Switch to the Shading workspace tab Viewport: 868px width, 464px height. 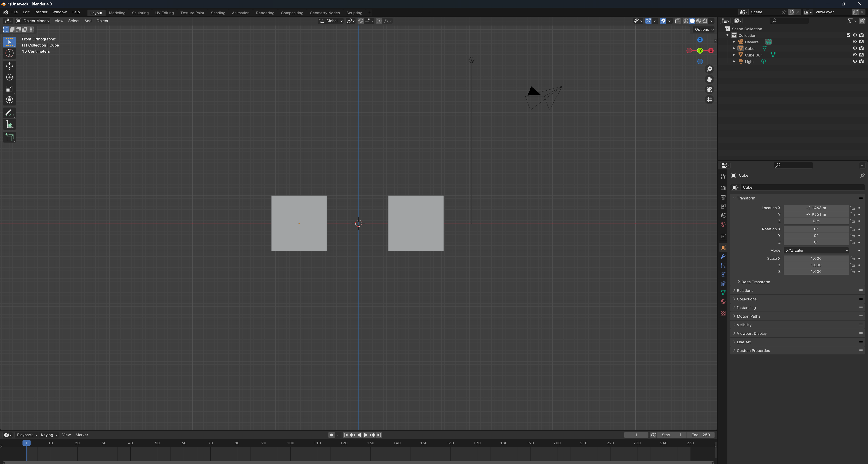[218, 13]
